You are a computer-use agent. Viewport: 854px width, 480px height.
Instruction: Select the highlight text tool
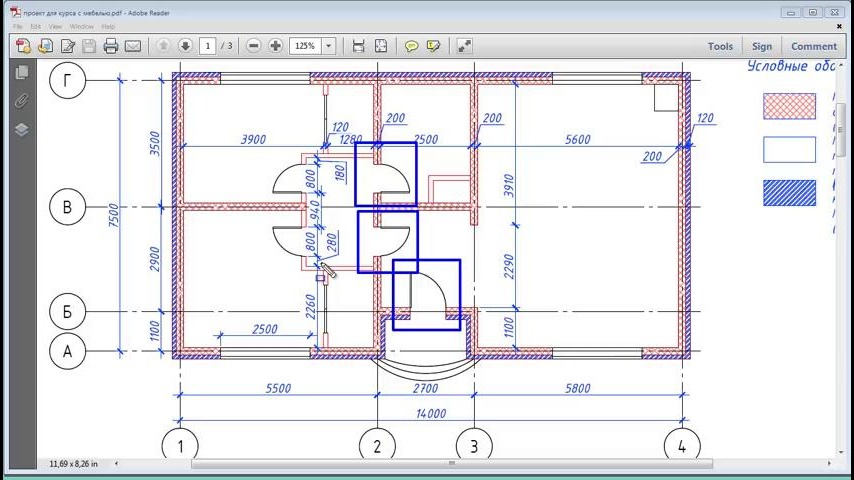[433, 46]
